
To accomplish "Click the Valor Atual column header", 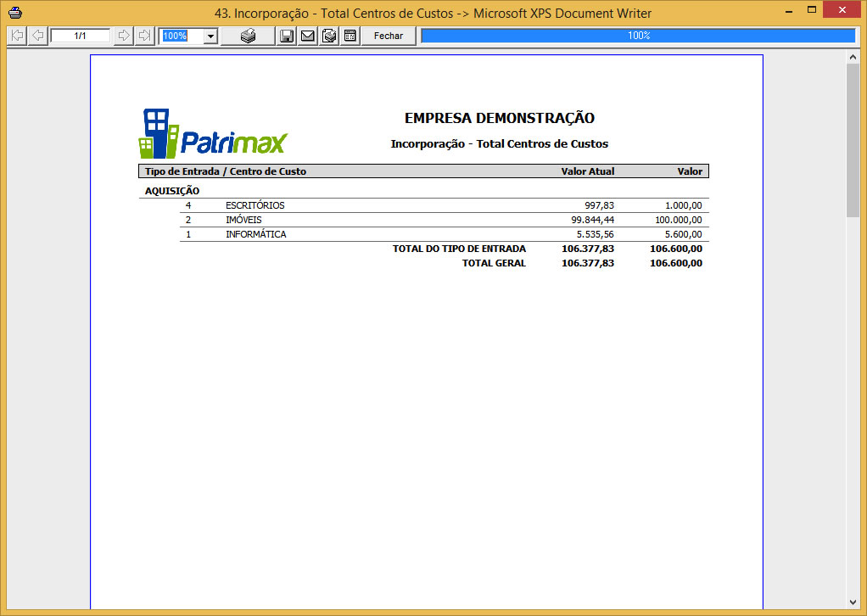I will (x=588, y=171).
